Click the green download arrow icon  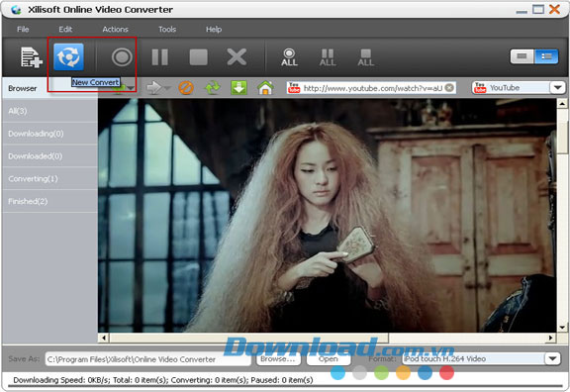(x=238, y=88)
